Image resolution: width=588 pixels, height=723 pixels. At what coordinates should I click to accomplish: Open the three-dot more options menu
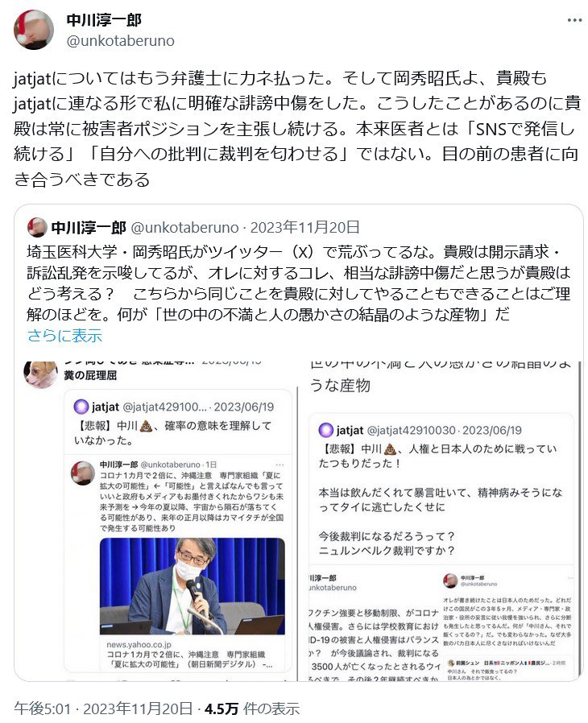(x=574, y=20)
